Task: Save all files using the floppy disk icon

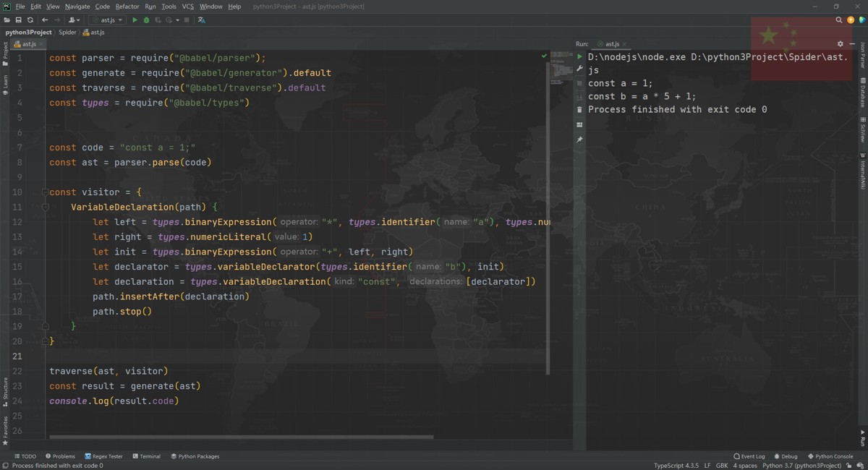Action: pyautogui.click(x=18, y=20)
